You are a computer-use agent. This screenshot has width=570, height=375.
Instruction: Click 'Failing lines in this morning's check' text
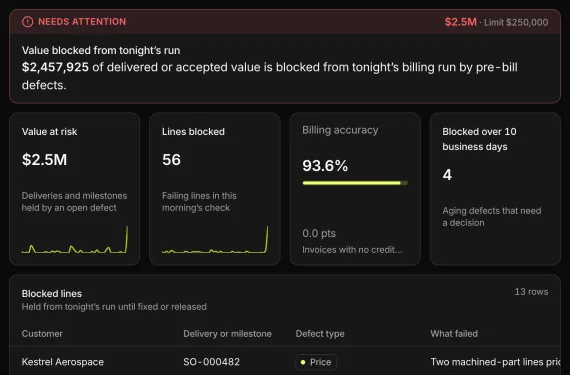tap(199, 202)
